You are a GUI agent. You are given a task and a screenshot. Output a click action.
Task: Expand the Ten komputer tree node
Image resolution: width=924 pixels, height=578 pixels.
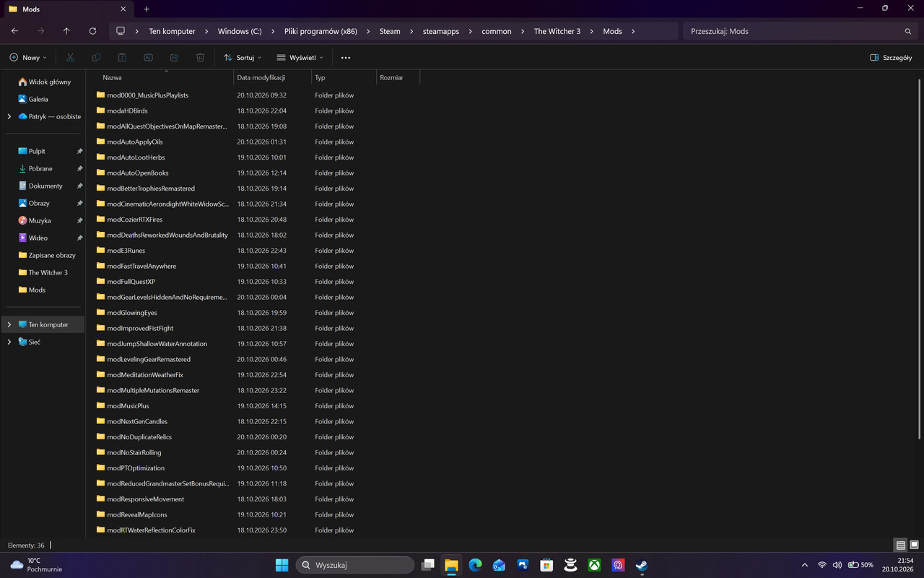pyautogui.click(x=9, y=325)
